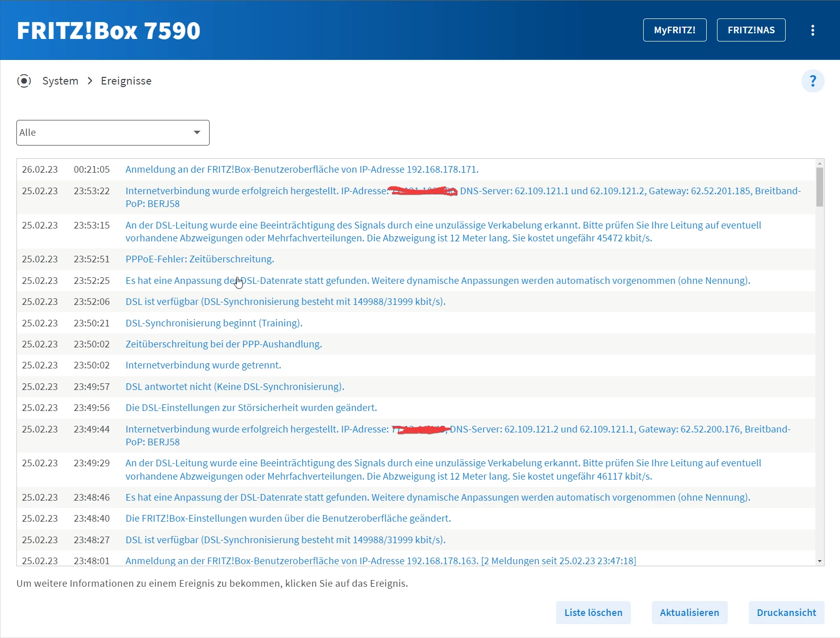
Task: Open the 23:53:15 DSL-Leitung Beeinträchtigung event
Action: point(443,232)
